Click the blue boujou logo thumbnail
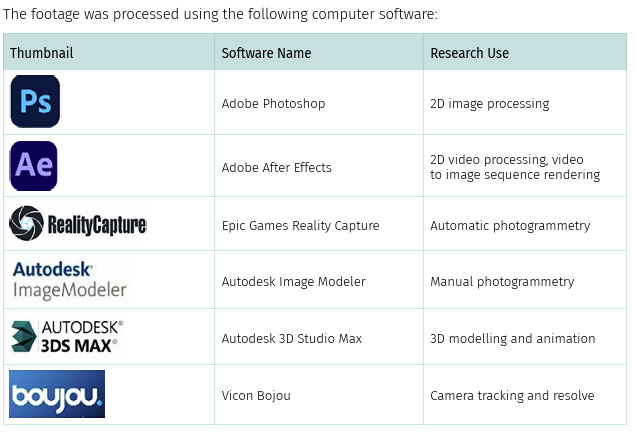This screenshot has height=433, width=636. tap(57, 394)
